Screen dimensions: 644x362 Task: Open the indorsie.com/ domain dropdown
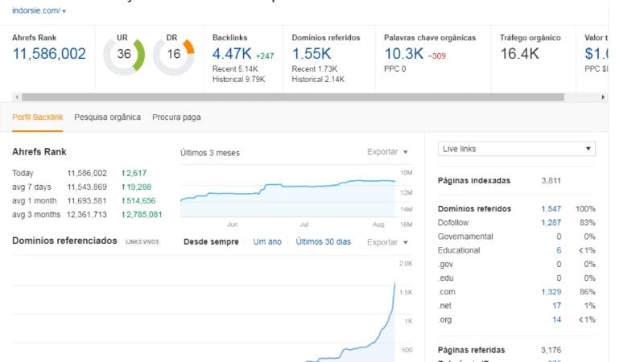pyautogui.click(x=39, y=10)
